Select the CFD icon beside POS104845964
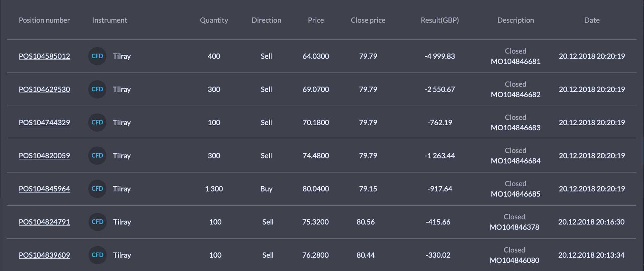This screenshot has height=271, width=644. click(97, 189)
